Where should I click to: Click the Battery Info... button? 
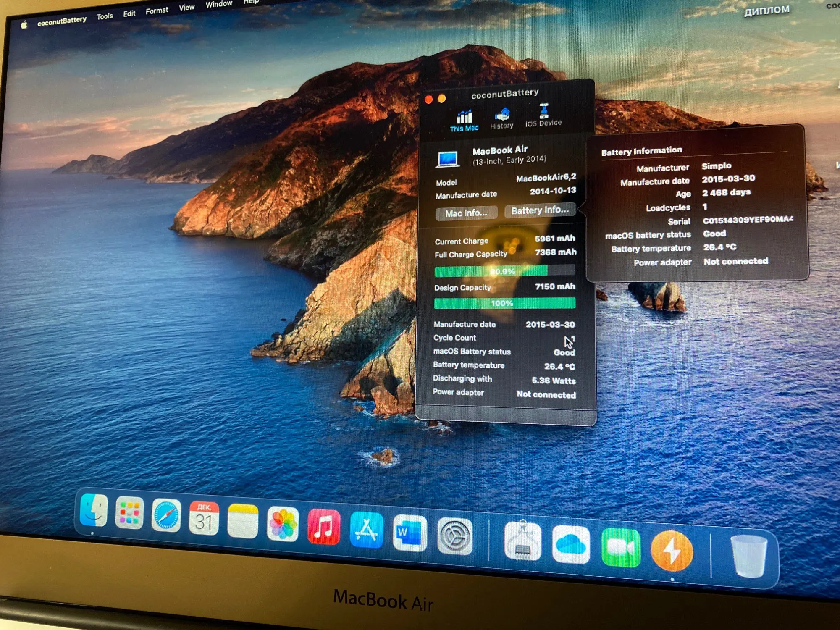[x=540, y=210]
